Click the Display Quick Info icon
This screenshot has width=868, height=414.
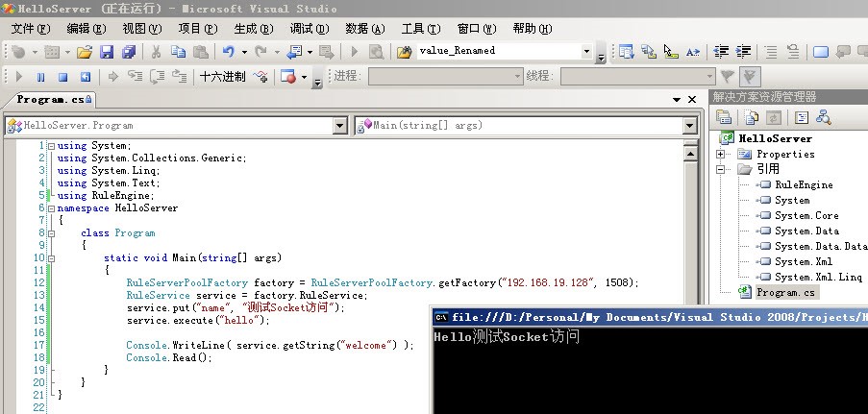670,52
